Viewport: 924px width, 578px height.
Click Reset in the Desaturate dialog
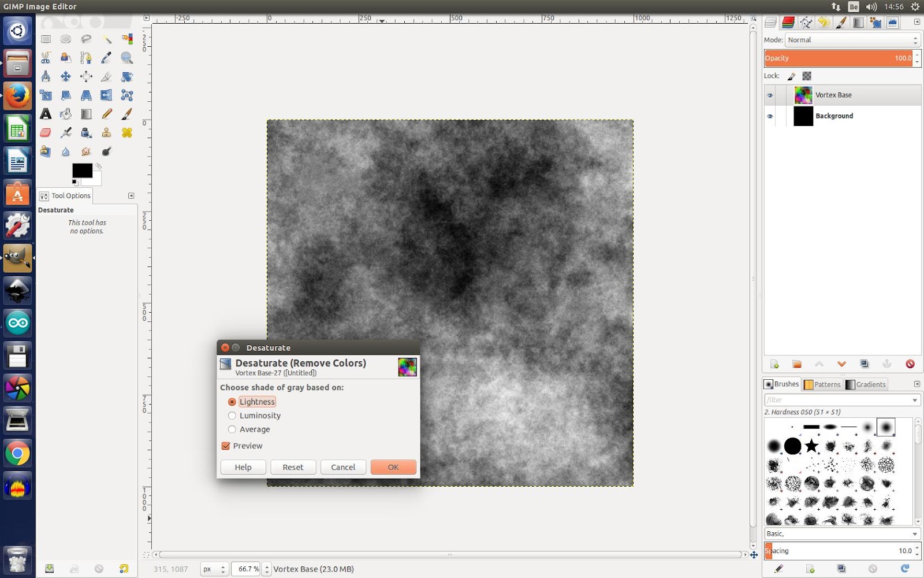(293, 467)
